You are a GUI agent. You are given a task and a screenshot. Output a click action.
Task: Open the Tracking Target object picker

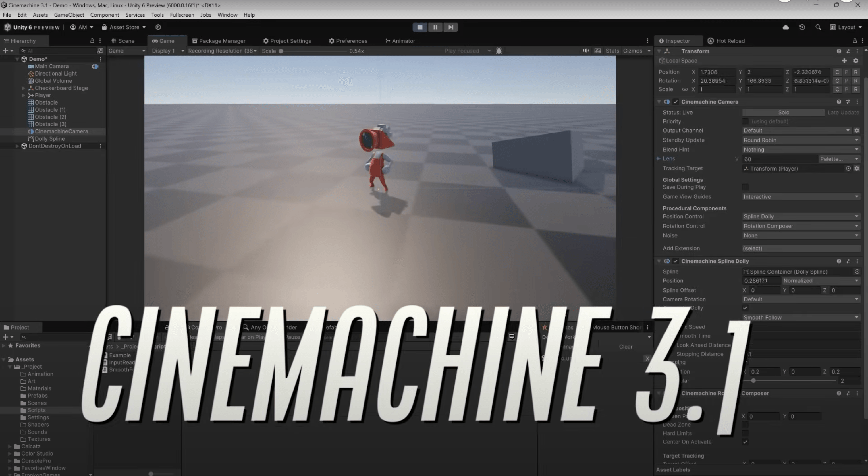pyautogui.click(x=849, y=169)
